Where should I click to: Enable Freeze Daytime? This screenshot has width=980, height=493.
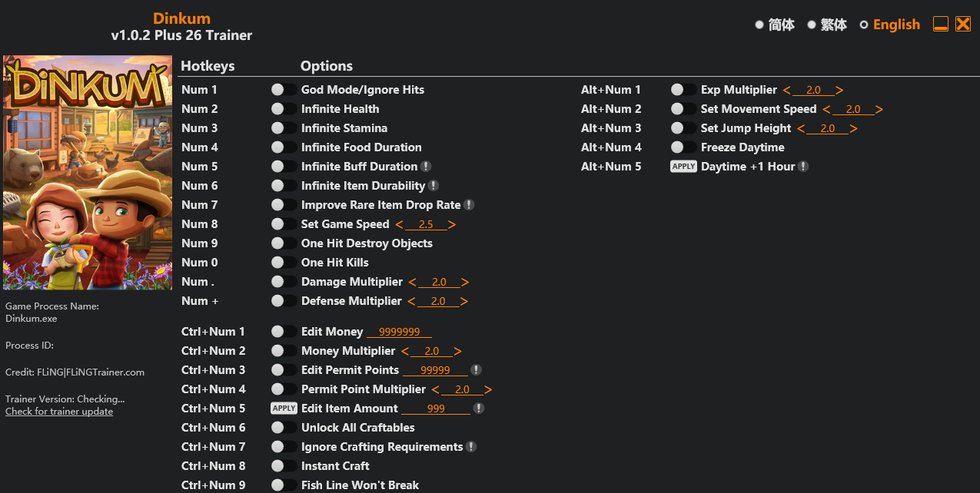coord(683,147)
